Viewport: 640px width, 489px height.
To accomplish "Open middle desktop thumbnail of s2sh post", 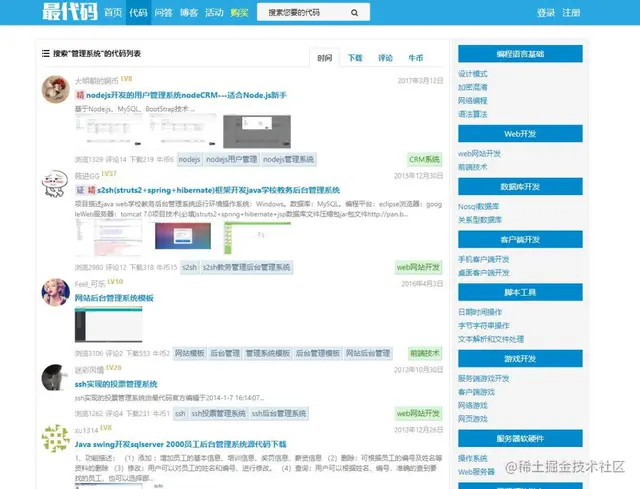I will [183, 236].
